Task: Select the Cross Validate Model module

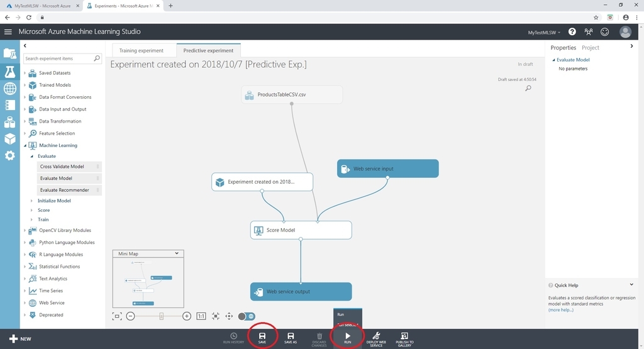Action: pos(69,167)
